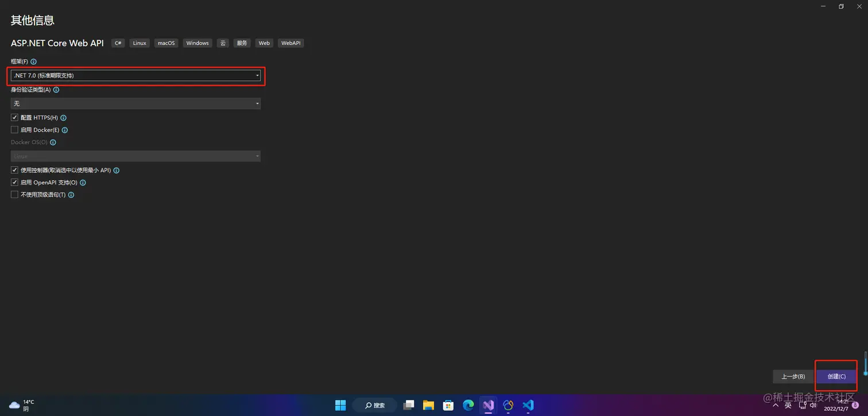Open Task View on the taskbar

[x=409, y=405]
